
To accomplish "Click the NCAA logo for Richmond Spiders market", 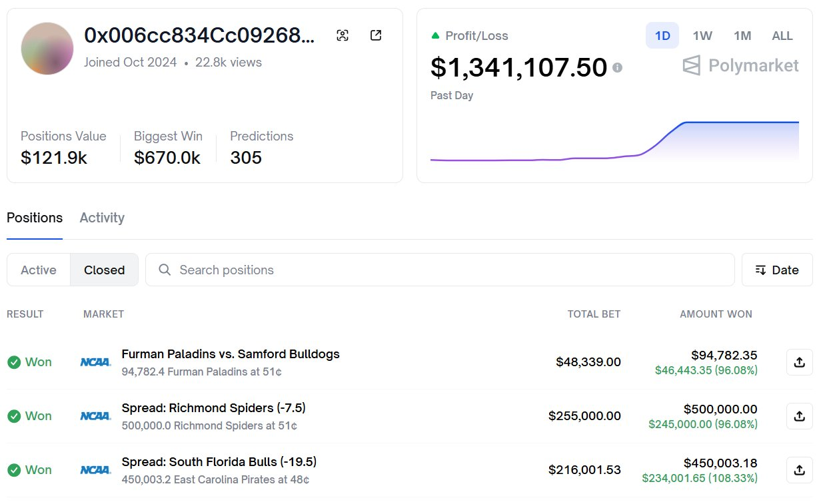I will pyautogui.click(x=95, y=416).
